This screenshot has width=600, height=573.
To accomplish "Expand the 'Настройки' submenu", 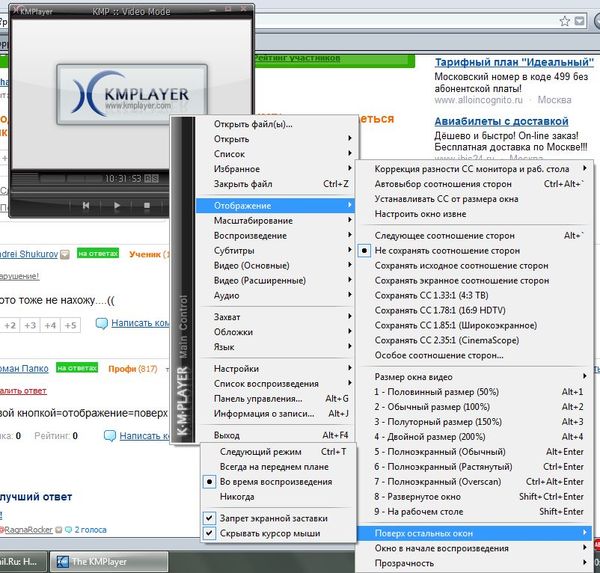I will point(275,369).
